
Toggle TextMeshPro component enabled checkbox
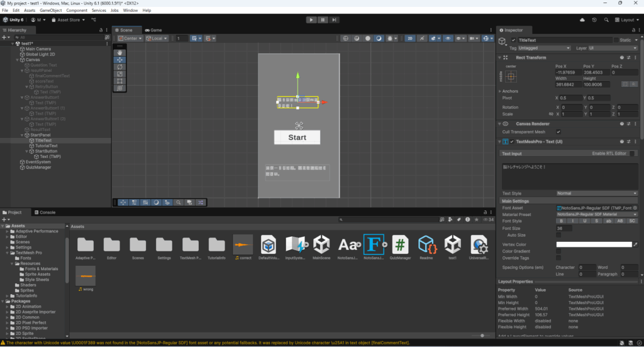[512, 142]
